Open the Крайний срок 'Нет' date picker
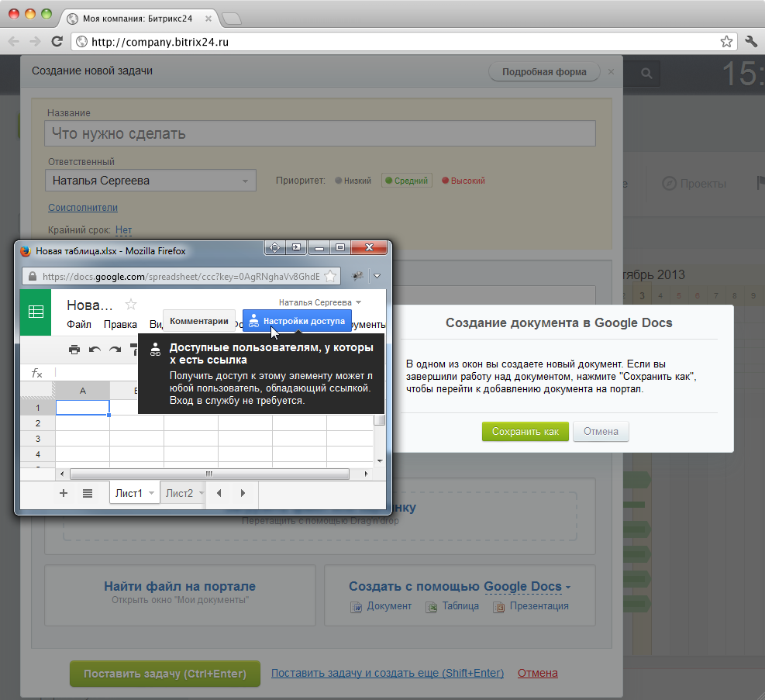This screenshot has width=765, height=700. [123, 229]
